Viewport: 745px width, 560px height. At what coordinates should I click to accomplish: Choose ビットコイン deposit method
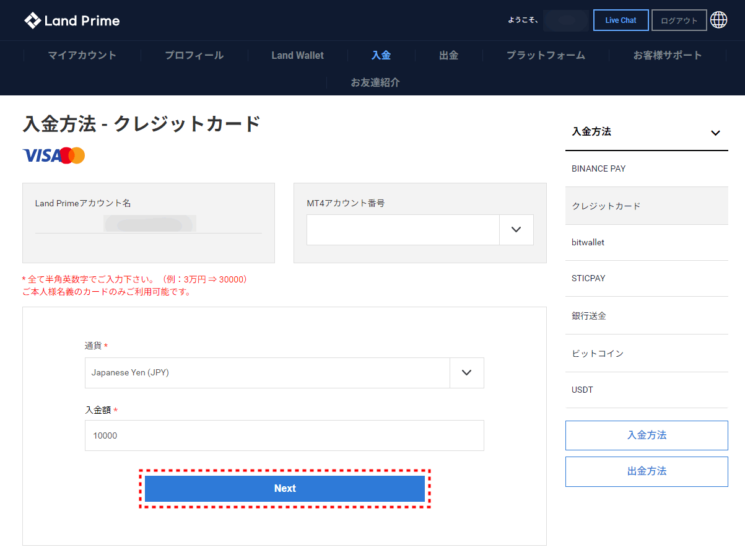click(647, 353)
